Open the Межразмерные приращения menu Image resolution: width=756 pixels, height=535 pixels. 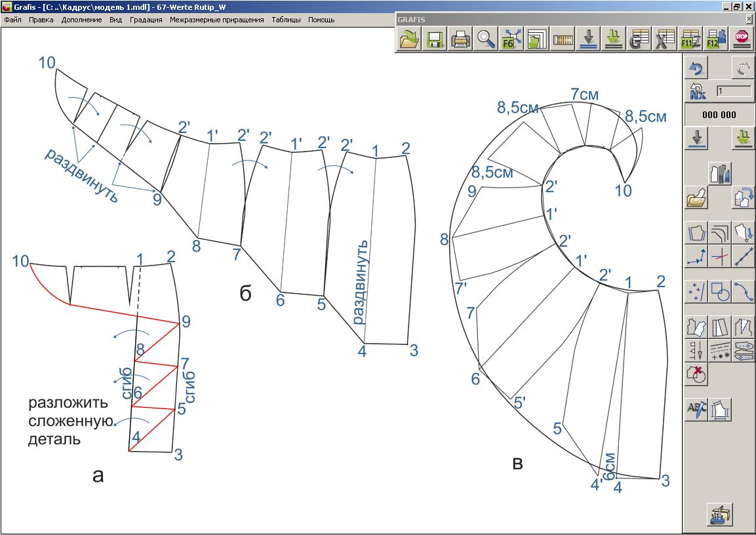click(x=216, y=20)
